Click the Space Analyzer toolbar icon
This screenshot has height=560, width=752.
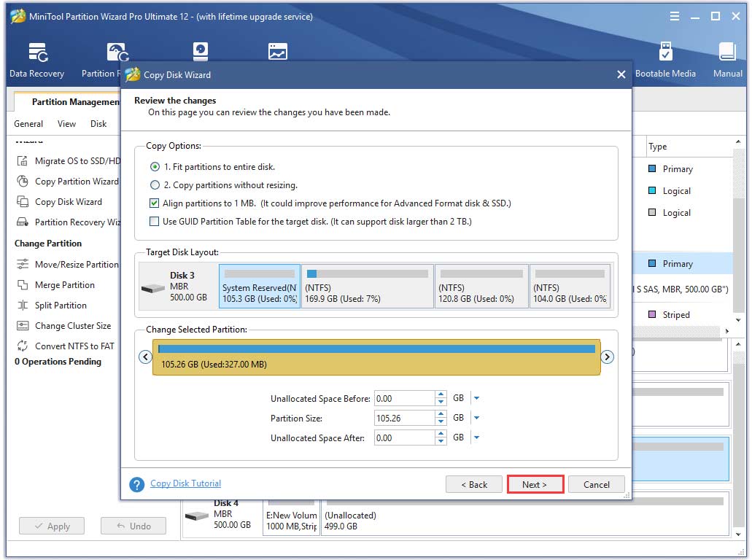[278, 52]
